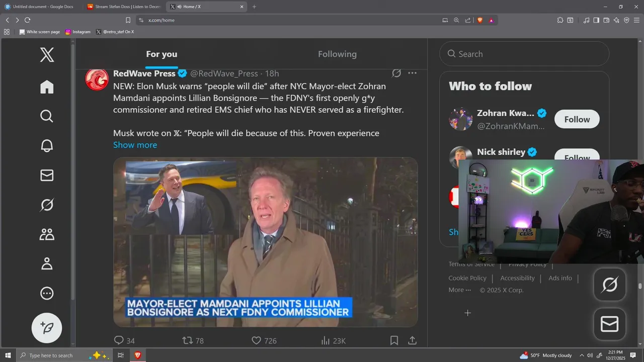This screenshot has width=644, height=362.
Task: Open the news video thumbnail
Action: pyautogui.click(x=266, y=242)
